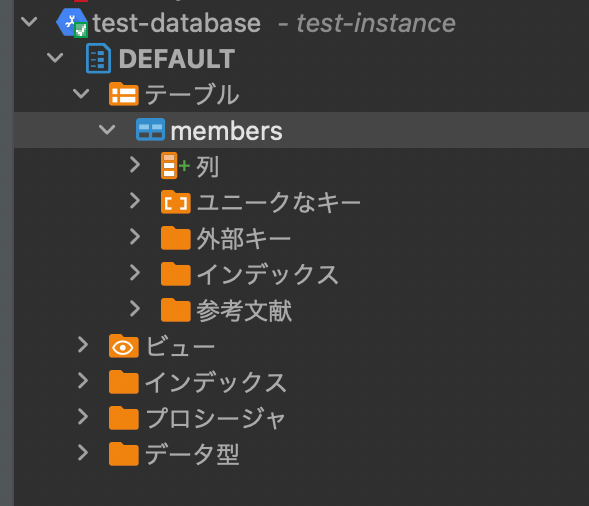Expand the 列 node

pos(135,165)
